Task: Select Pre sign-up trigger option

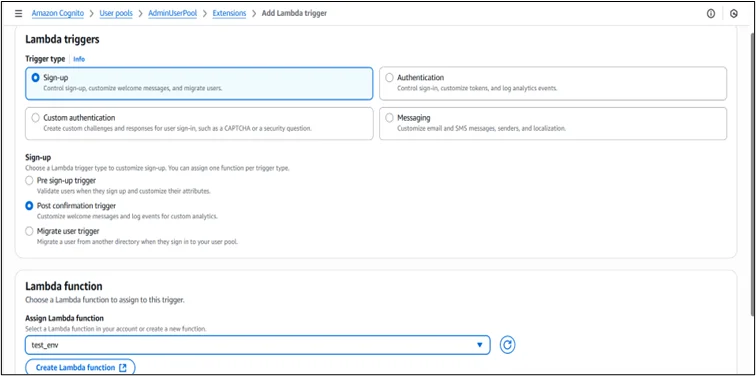Action: [29, 181]
